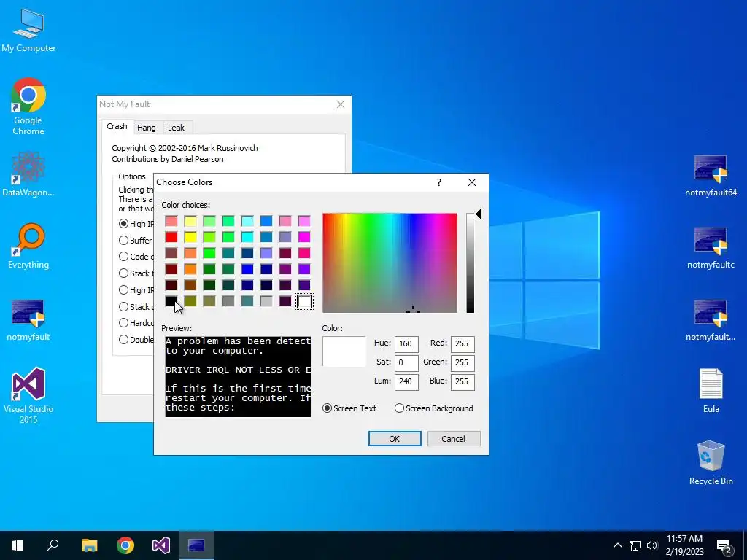Open My Computer desktop icon

pyautogui.click(x=28, y=30)
